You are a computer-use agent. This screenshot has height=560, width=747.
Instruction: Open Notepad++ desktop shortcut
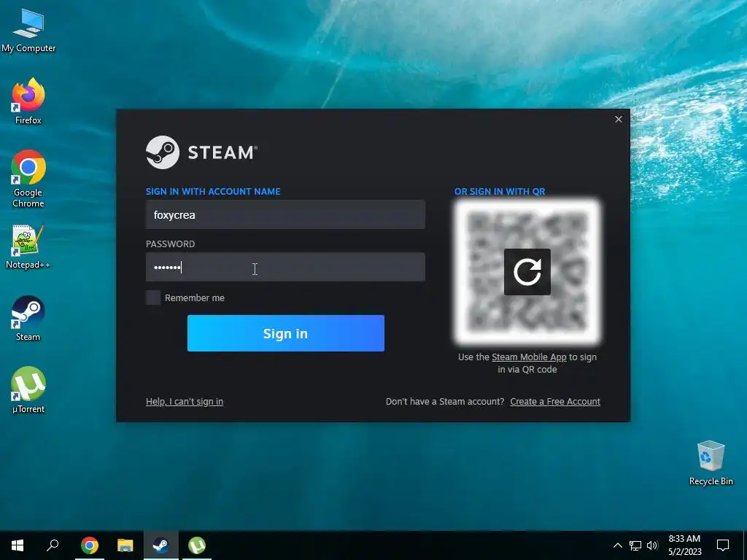28,246
